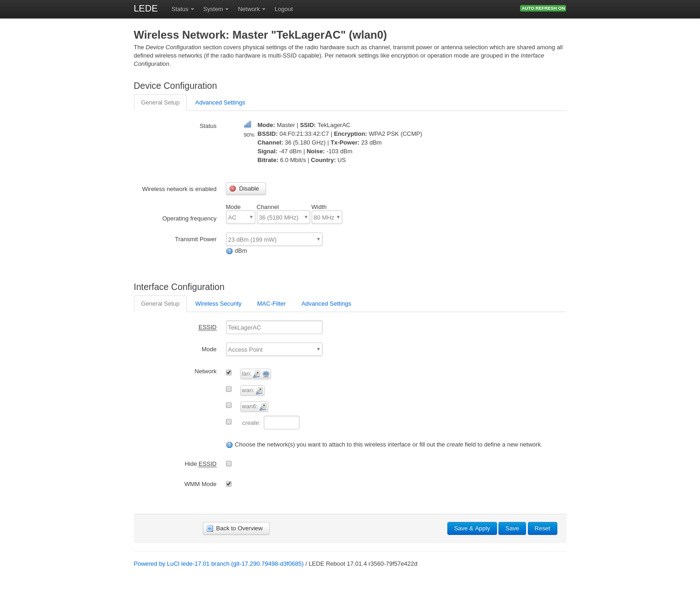
Task: Uncheck the lan network checkbox
Action: pos(229,372)
